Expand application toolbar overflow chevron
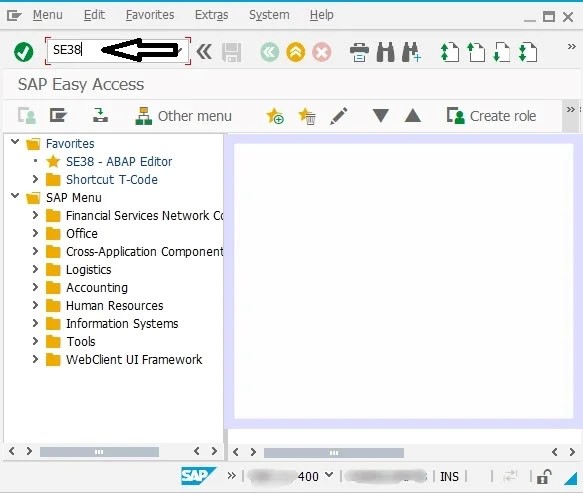The image size is (583, 493). tap(570, 110)
